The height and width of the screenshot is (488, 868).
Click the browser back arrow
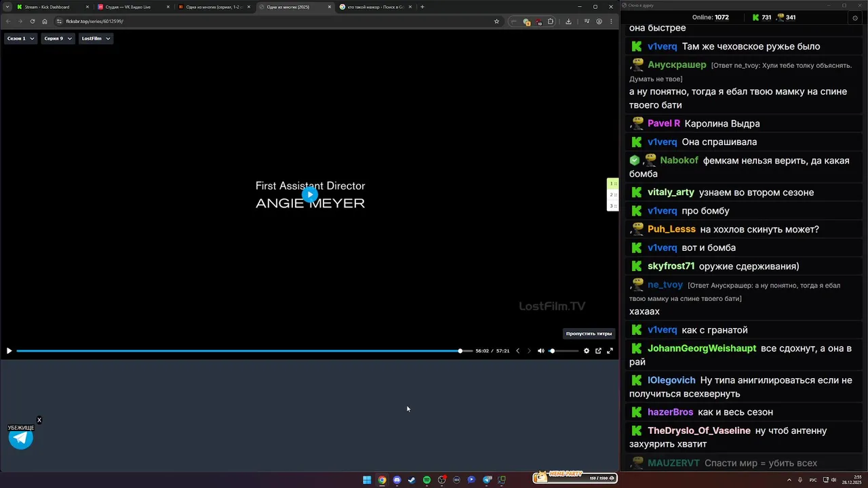[x=8, y=21]
